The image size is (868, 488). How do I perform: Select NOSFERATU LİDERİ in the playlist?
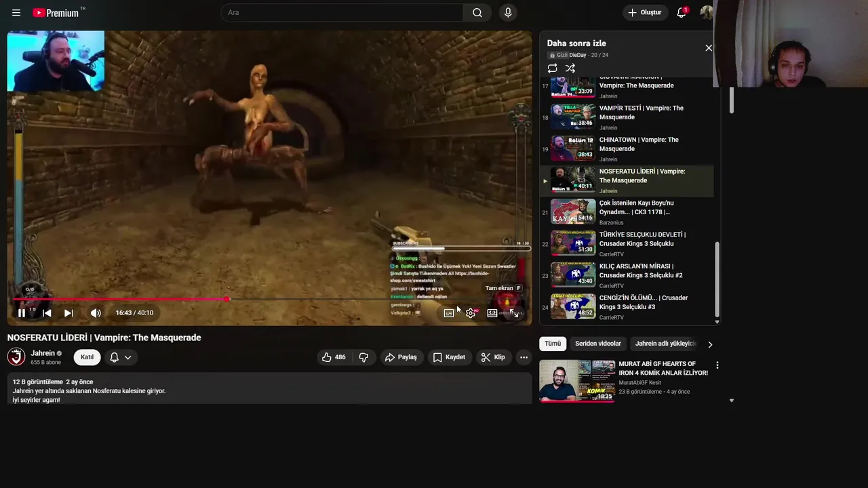tap(627, 181)
